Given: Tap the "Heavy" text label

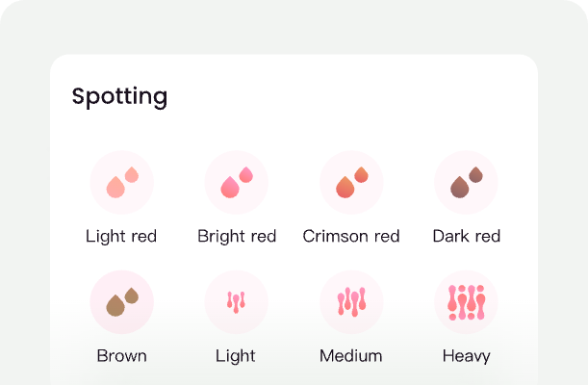Looking at the screenshot, I should [x=467, y=356].
